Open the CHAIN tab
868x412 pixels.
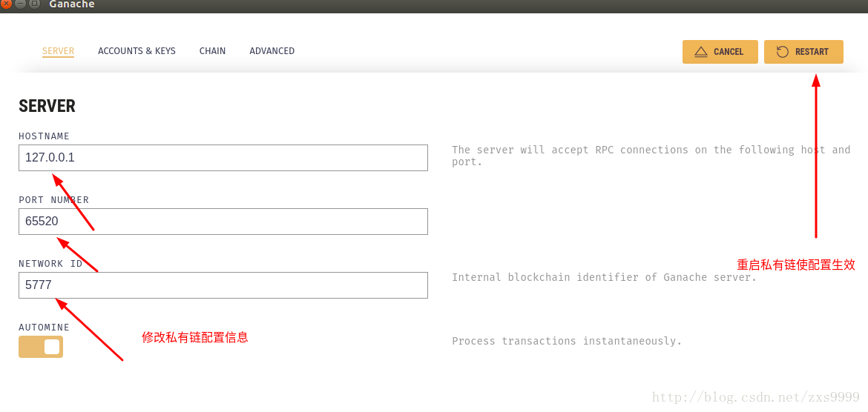coord(213,51)
